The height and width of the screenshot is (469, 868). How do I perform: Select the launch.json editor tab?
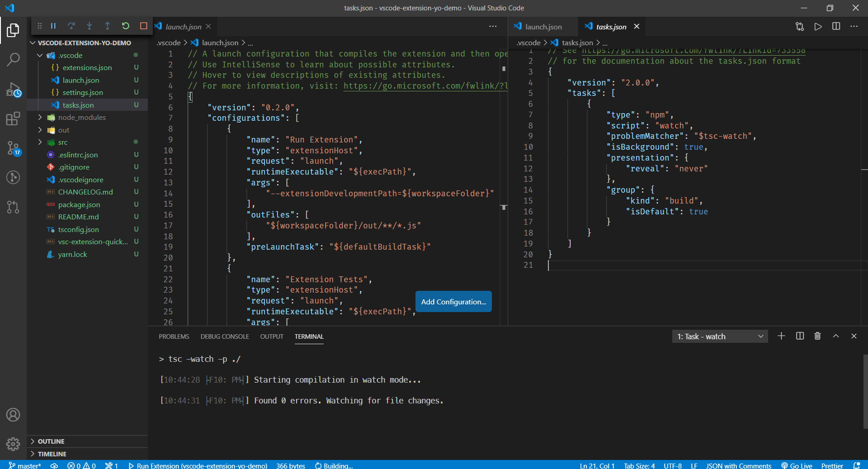click(183, 26)
